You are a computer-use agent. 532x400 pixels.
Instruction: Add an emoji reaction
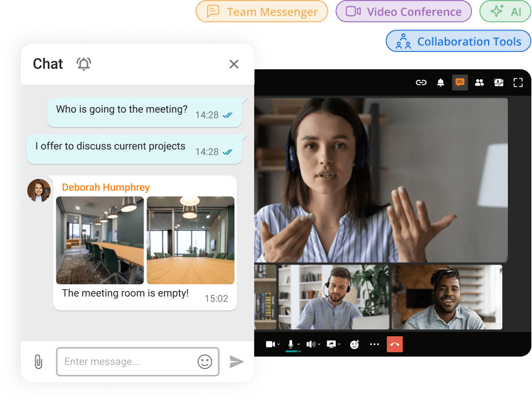pyautogui.click(x=354, y=344)
